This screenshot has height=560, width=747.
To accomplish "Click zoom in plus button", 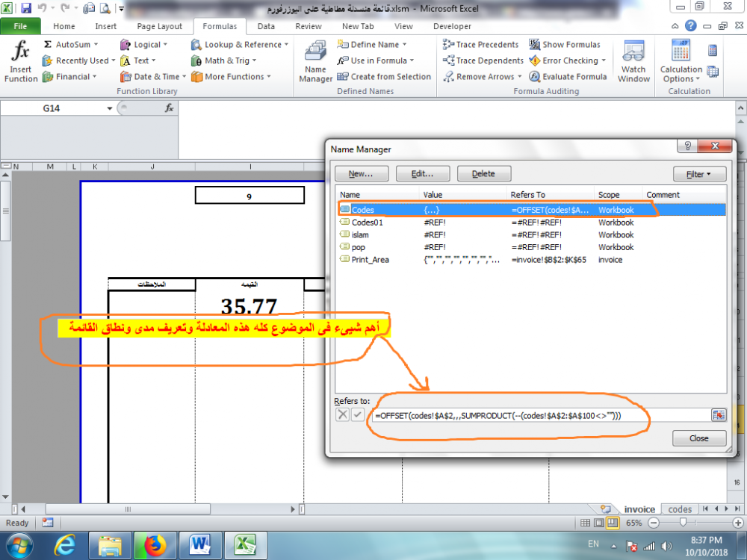I will point(738,523).
